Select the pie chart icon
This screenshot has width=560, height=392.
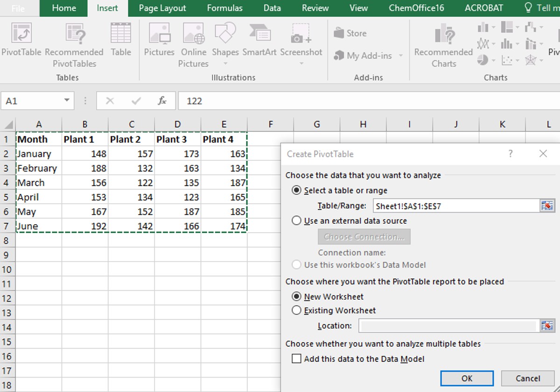coord(483,60)
